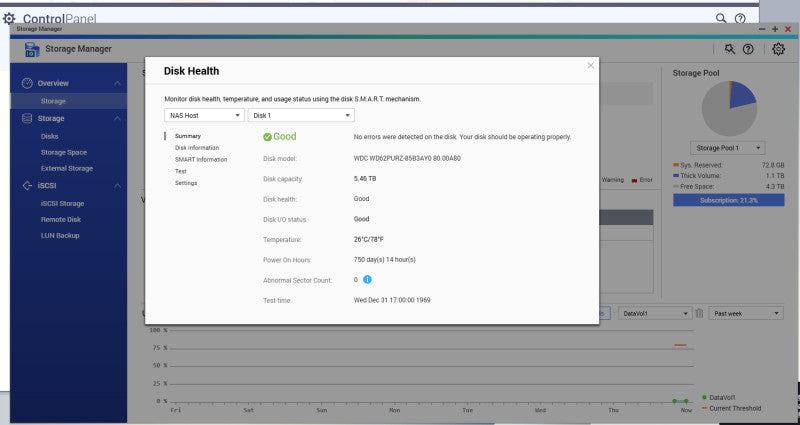Open Storage Space in the sidebar

coord(64,152)
